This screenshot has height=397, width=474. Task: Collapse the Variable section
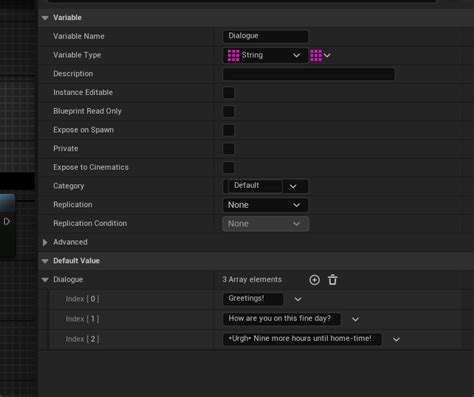point(45,18)
